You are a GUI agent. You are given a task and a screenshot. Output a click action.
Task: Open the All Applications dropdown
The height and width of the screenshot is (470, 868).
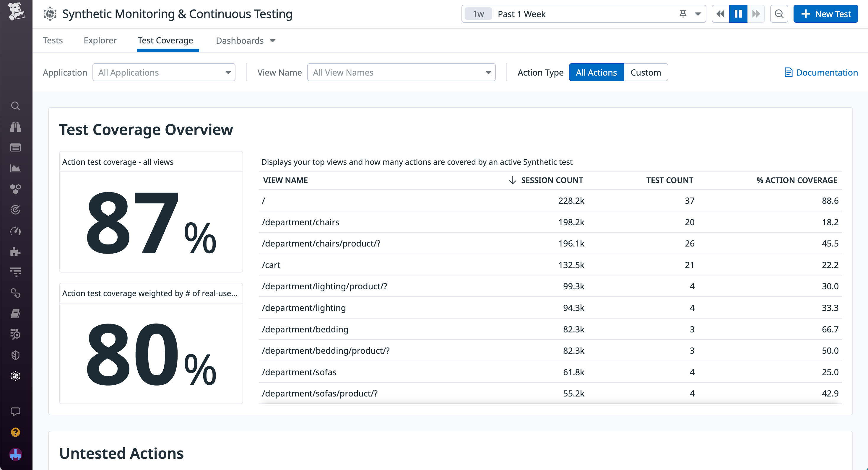164,72
